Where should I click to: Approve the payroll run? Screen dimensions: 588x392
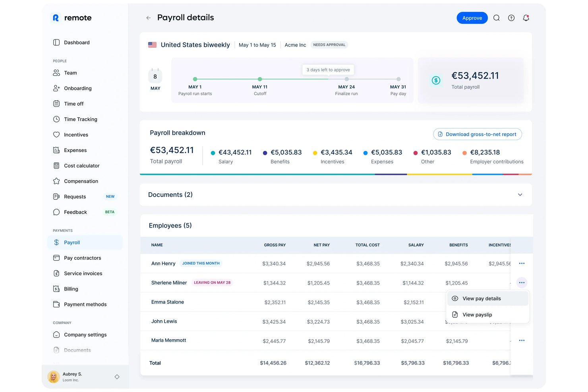coord(472,18)
